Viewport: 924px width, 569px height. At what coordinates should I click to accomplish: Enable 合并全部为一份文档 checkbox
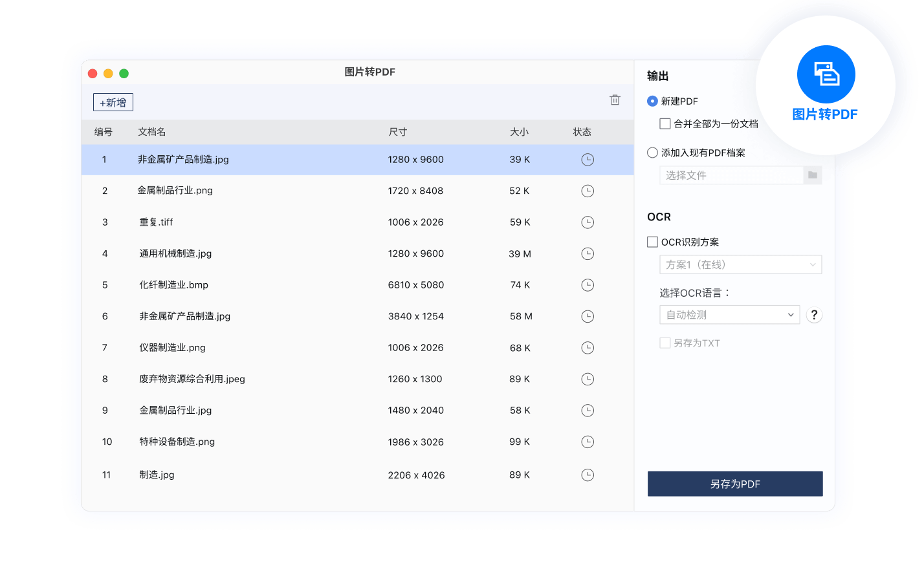665,123
